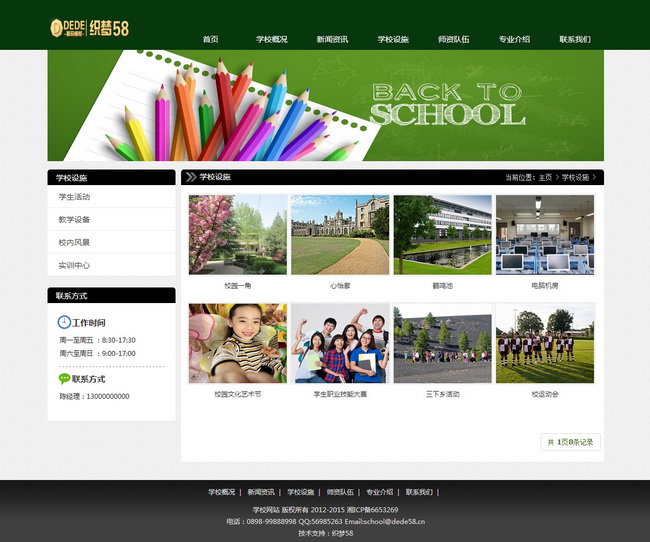Open 学校概况 in the top navigation
The height and width of the screenshot is (542, 650).
pyautogui.click(x=271, y=39)
